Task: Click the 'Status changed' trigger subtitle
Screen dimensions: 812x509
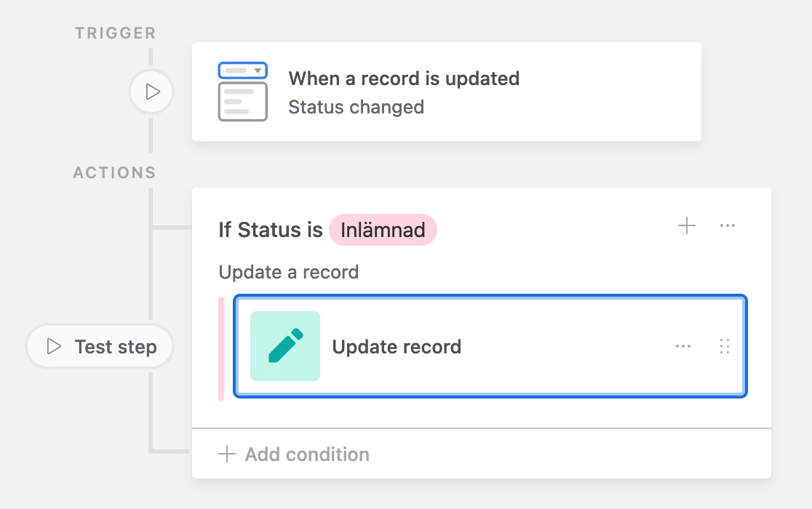Action: [x=356, y=107]
